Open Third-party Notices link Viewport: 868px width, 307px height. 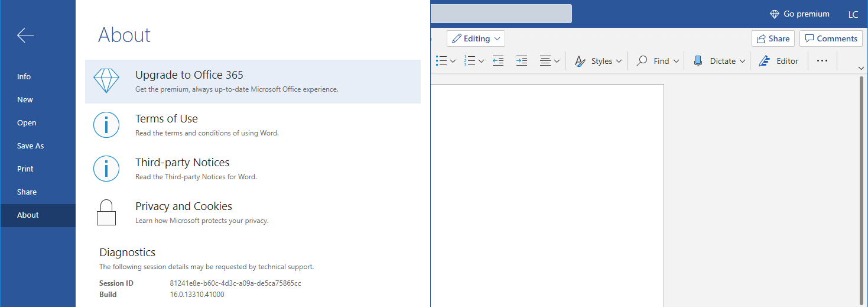(x=183, y=163)
